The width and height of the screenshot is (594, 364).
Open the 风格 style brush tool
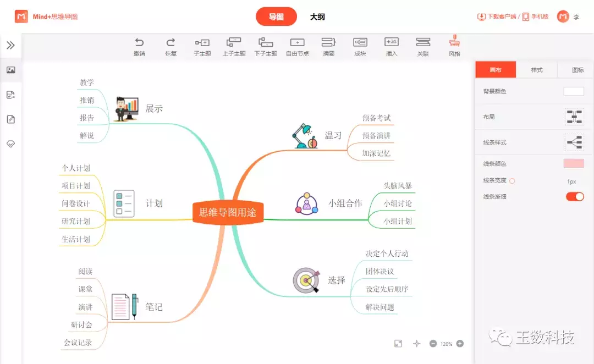pos(454,42)
